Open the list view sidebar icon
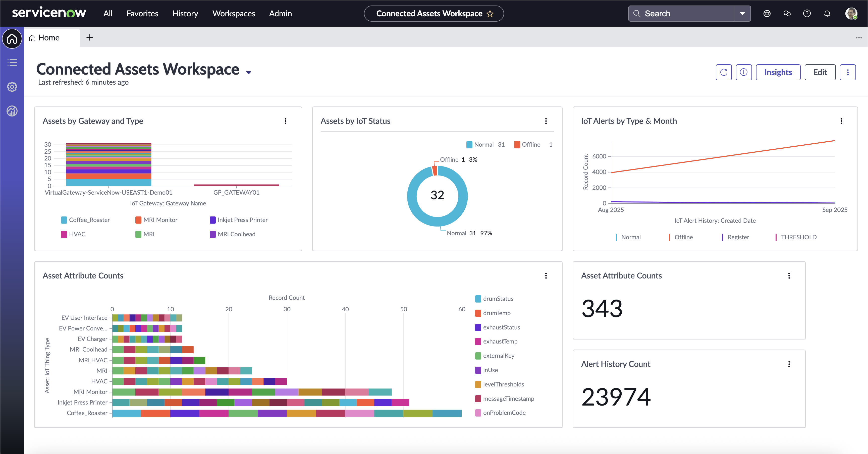868x454 pixels. 12,63
